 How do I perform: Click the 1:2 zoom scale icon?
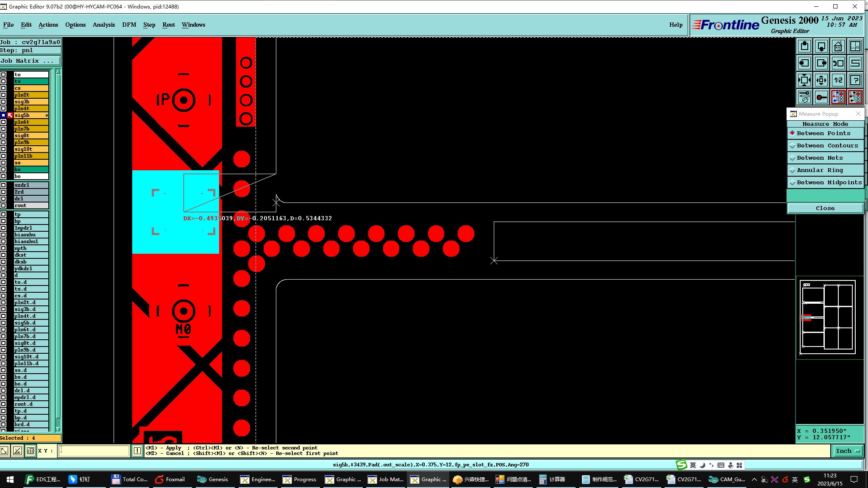coord(838,80)
